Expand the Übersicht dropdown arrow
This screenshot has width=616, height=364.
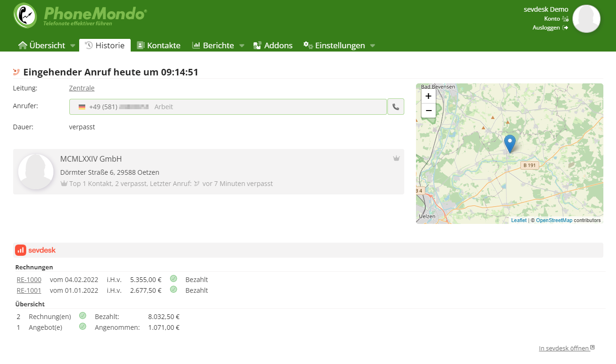[x=73, y=46]
